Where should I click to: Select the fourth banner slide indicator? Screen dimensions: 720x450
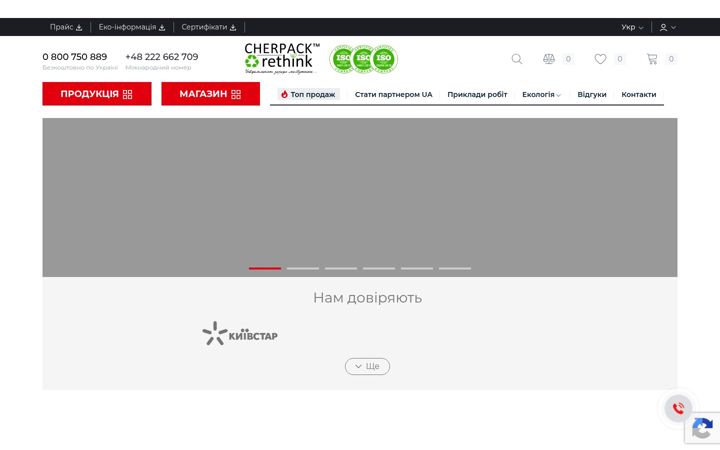tap(379, 268)
